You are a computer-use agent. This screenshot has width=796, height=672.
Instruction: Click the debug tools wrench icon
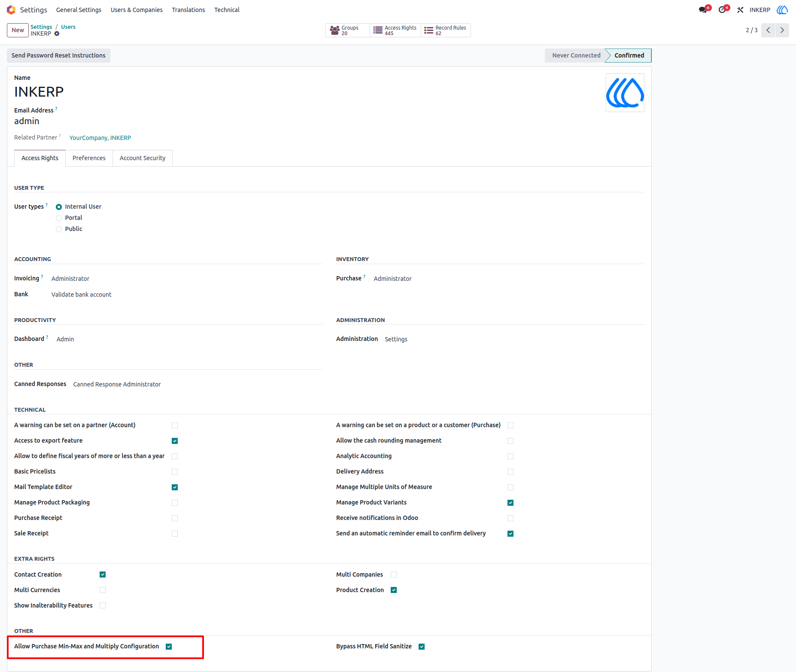tap(740, 9)
